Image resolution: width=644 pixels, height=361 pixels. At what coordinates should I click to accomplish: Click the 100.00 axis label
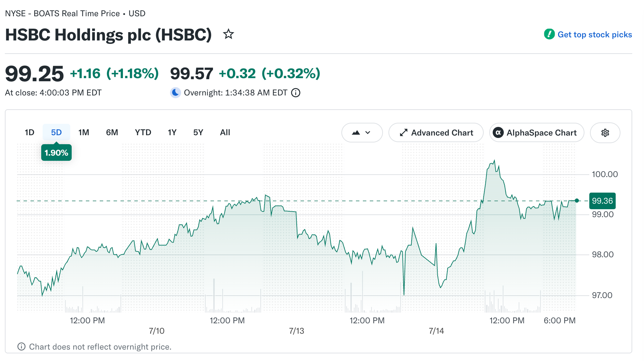605,174
